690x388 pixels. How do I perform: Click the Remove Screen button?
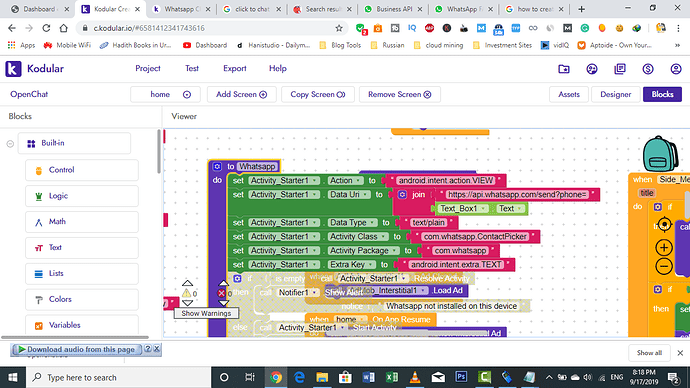pos(400,95)
